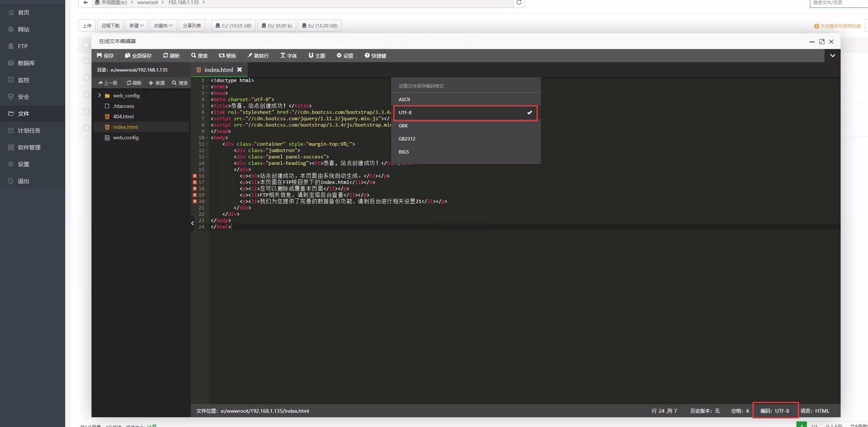Switch to the index.html editor tab
Screen dimensions: 868x427
coord(219,70)
